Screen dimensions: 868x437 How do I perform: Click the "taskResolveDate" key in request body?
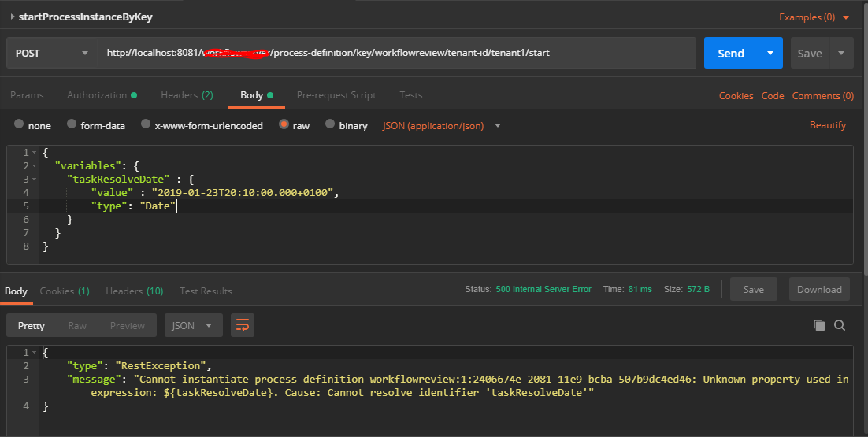click(118, 179)
